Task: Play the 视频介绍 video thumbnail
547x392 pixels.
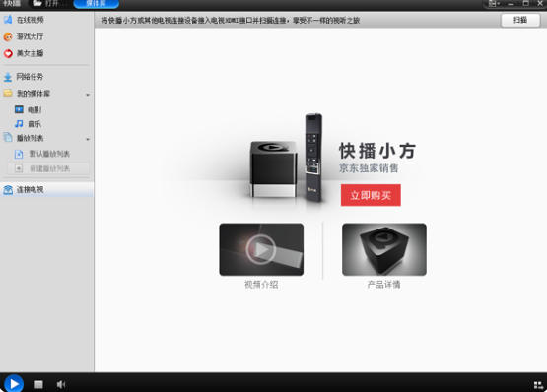Action: tap(261, 249)
